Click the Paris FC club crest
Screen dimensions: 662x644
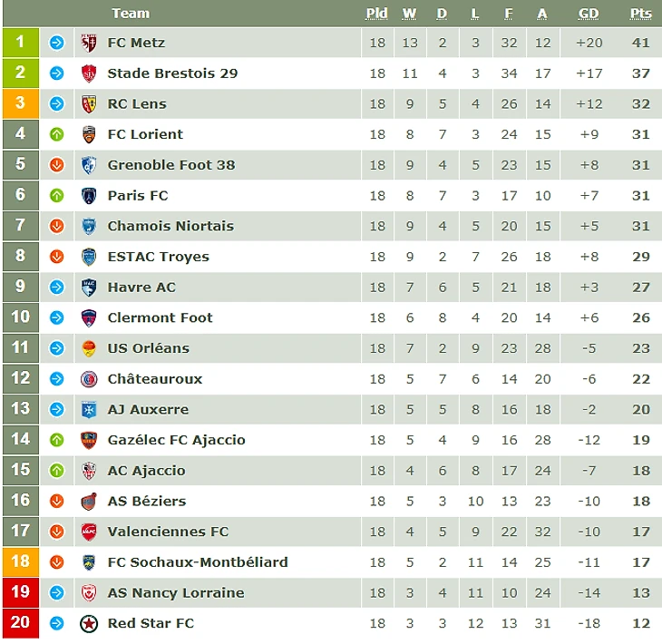click(89, 196)
